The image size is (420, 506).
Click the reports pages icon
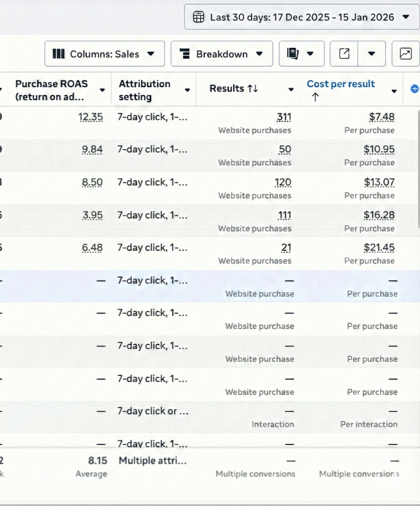click(293, 53)
